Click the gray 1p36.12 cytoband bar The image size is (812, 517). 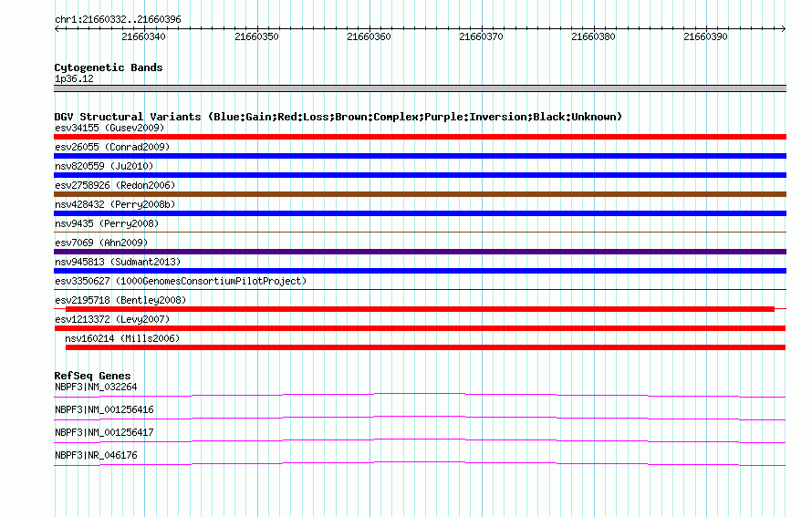[x=420, y=88]
